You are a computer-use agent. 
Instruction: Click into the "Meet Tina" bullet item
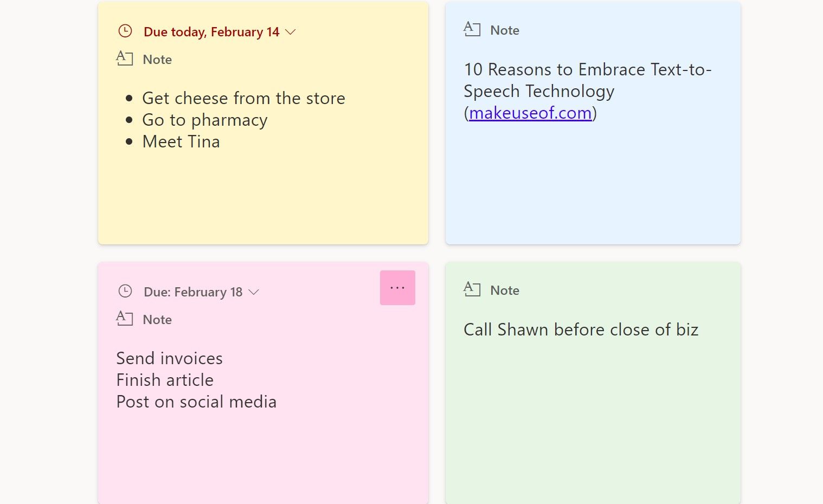click(181, 141)
